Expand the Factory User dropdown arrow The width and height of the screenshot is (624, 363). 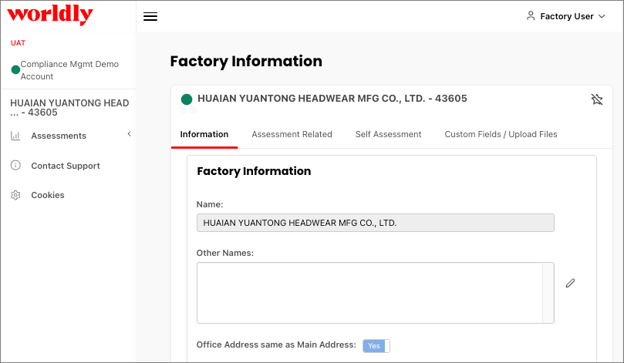click(x=602, y=16)
